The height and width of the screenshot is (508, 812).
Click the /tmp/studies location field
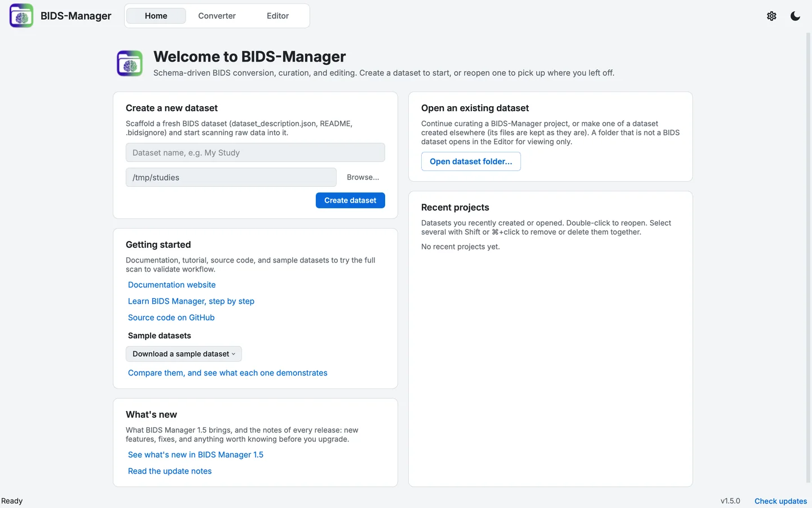click(x=231, y=177)
